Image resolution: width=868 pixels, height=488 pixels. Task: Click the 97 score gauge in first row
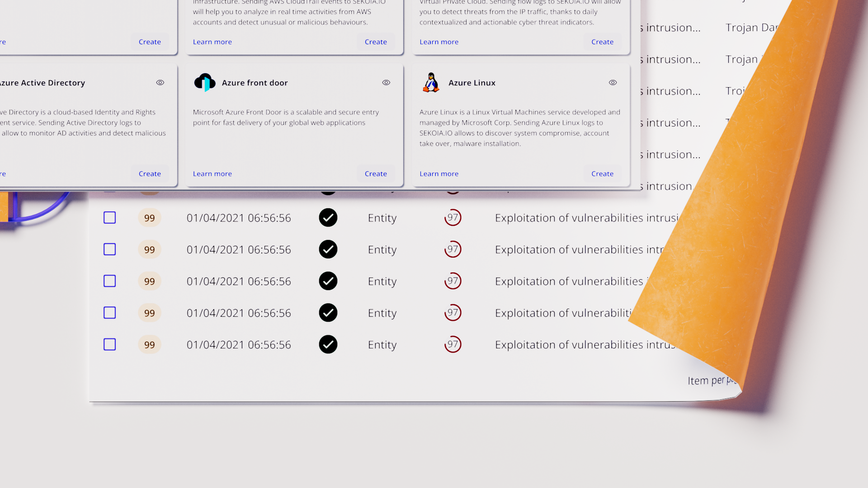coord(453,218)
